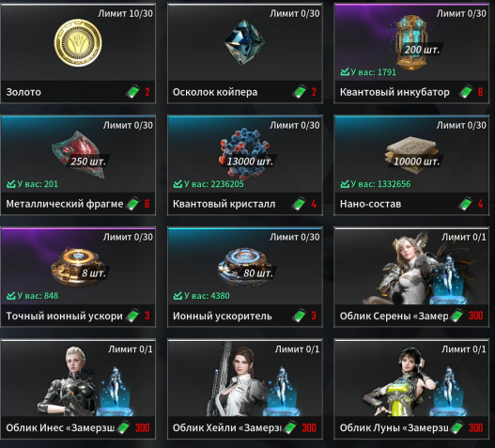
Task: Click the Лимит 10/30 label on Золото
Action: (125, 13)
